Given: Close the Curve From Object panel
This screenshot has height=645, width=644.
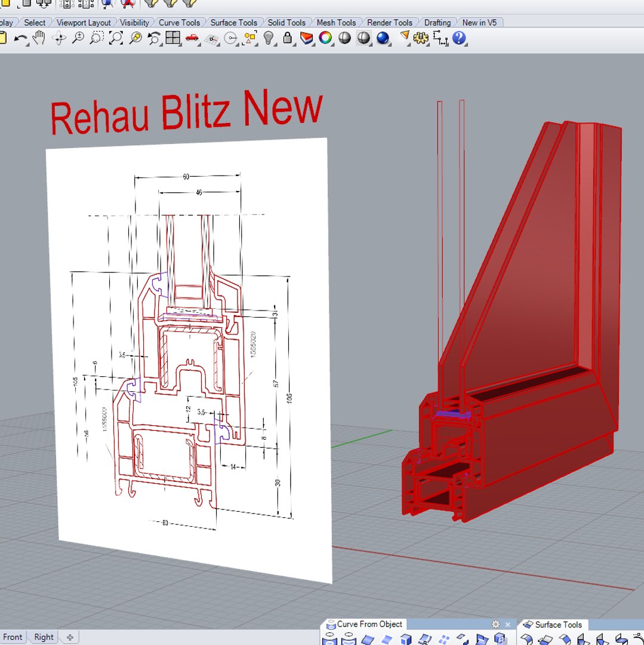Looking at the screenshot, I should [507, 625].
